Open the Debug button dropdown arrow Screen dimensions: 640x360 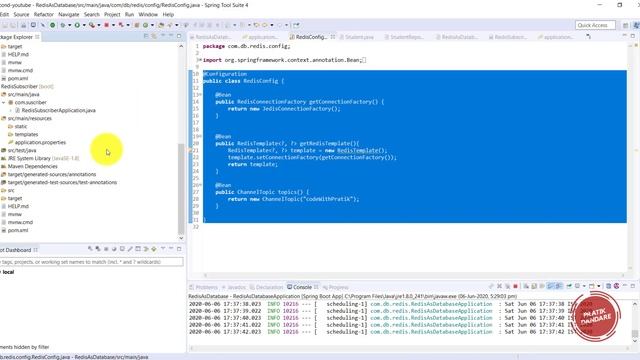click(x=69, y=25)
